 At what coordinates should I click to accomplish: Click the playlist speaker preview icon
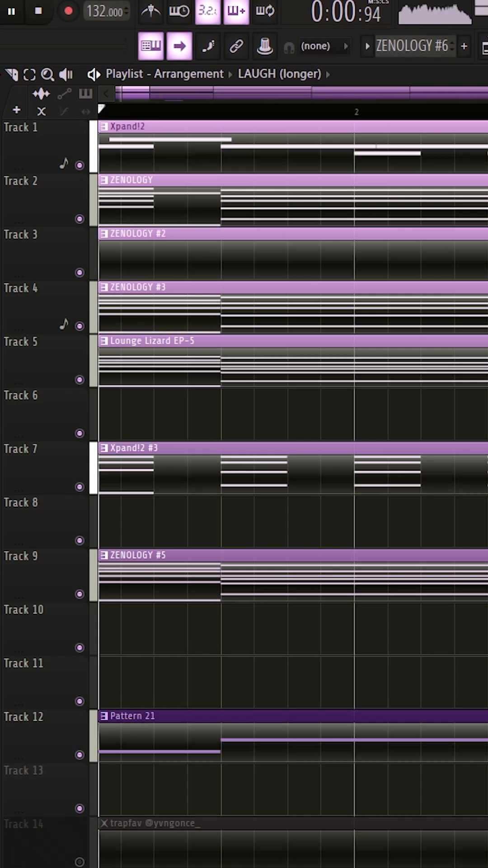(x=66, y=75)
